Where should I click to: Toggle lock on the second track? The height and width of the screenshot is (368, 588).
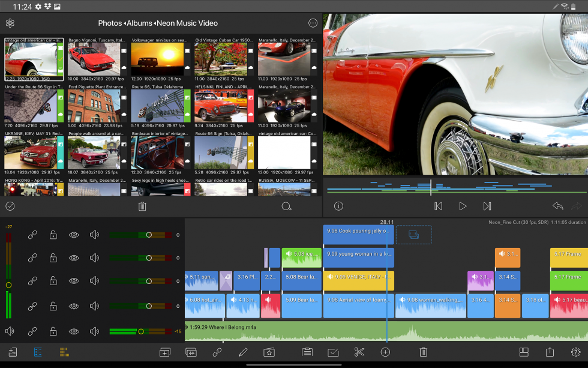(53, 258)
